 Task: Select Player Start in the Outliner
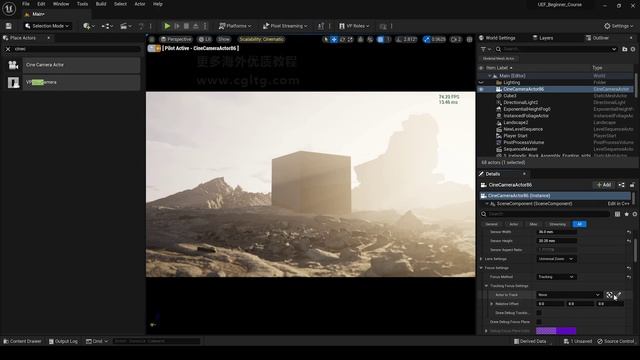click(515, 136)
